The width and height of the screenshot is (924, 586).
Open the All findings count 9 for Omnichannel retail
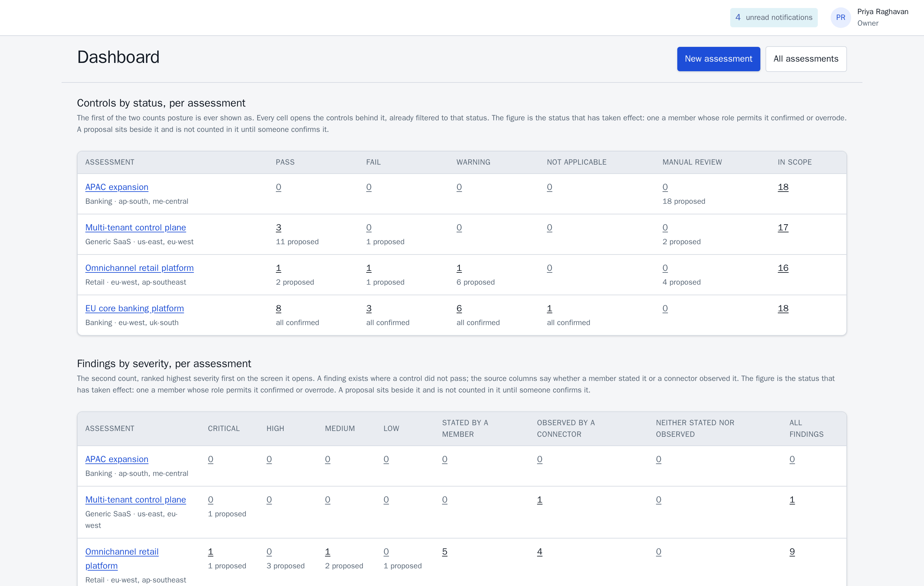click(792, 551)
